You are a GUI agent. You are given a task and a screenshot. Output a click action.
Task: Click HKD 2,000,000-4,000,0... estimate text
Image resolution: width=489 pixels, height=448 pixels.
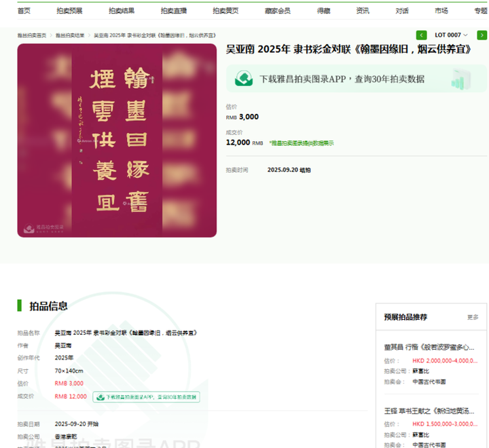click(x=445, y=360)
